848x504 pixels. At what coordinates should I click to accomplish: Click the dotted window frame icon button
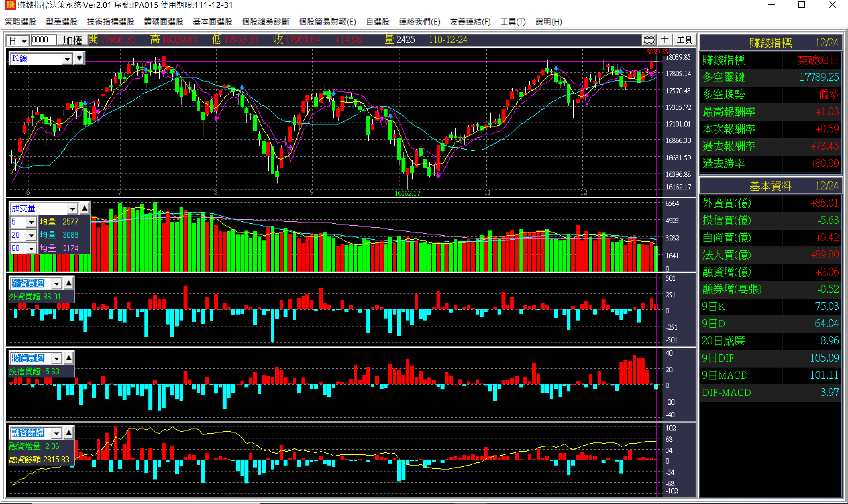649,40
